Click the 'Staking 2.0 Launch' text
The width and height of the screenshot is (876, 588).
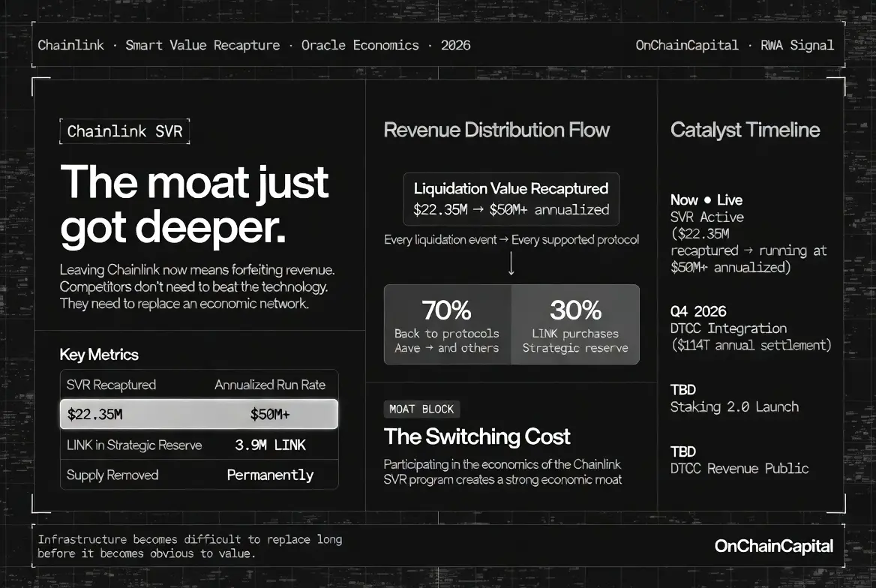pyautogui.click(x=735, y=407)
